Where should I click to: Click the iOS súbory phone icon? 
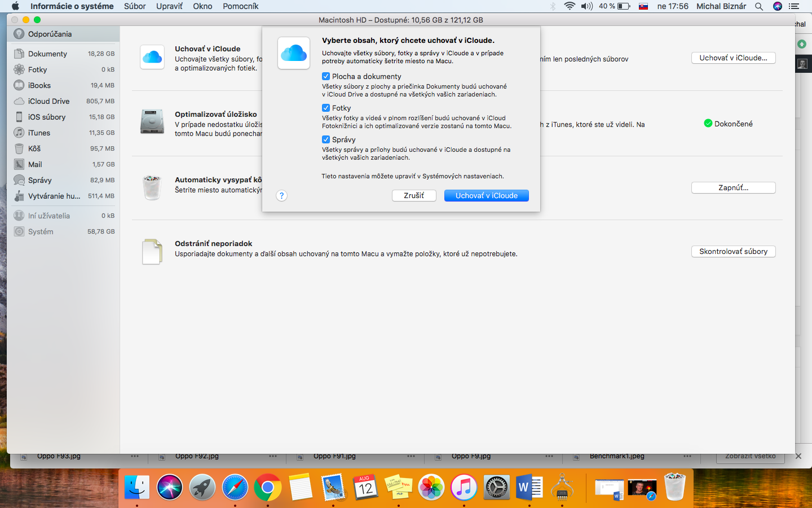[x=19, y=117]
